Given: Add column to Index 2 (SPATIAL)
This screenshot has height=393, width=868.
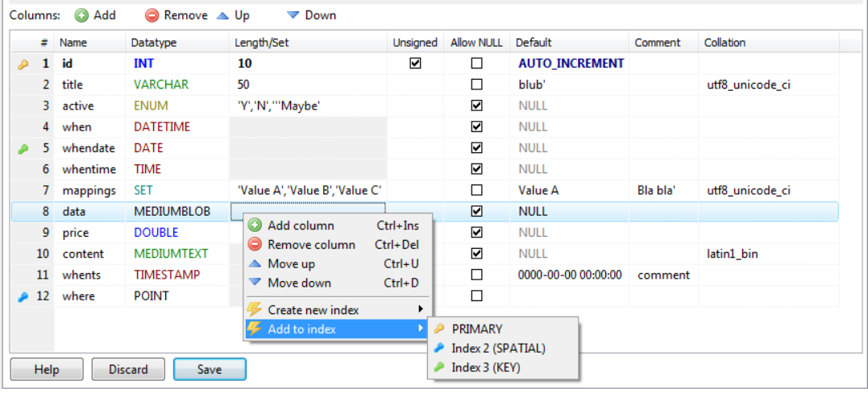Looking at the screenshot, I should coord(503,349).
